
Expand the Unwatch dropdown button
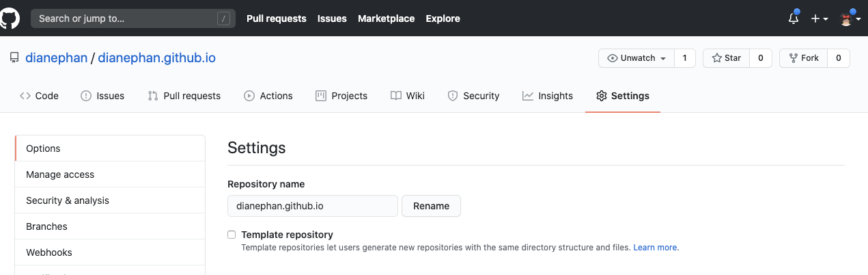636,58
